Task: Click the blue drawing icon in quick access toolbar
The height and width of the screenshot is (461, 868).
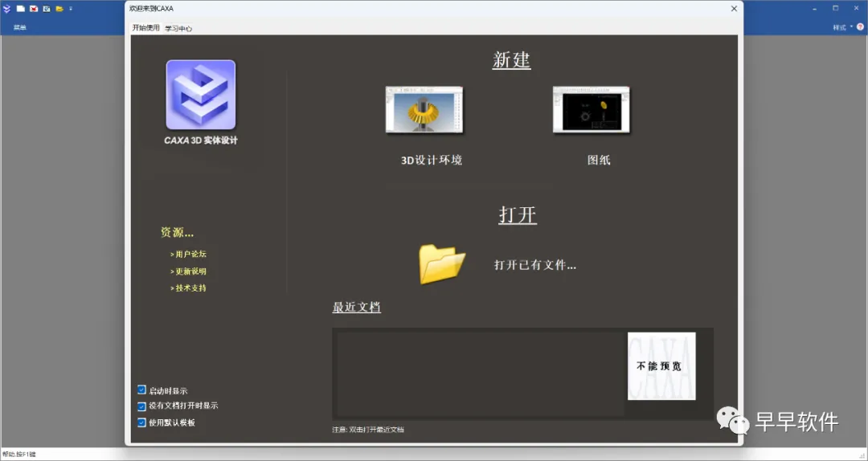Action: 47,9
